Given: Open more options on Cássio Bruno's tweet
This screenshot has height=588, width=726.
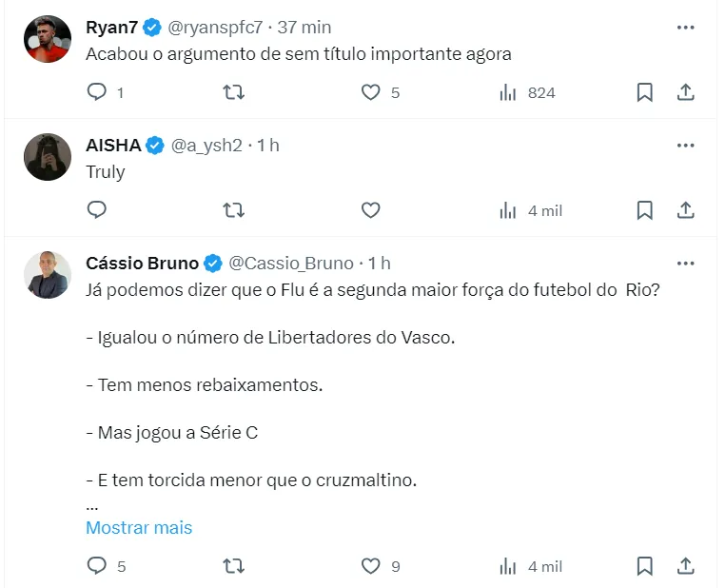Looking at the screenshot, I should tap(685, 264).
